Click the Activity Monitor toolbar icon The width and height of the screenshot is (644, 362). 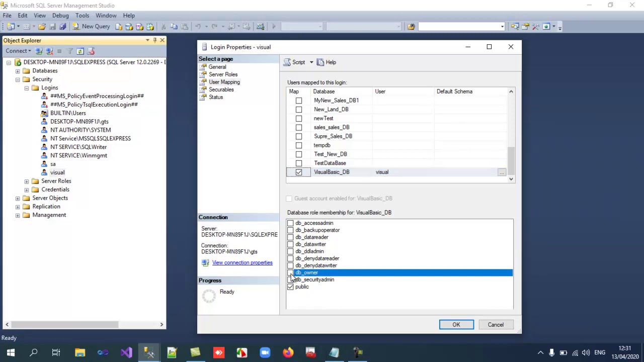pos(260,26)
